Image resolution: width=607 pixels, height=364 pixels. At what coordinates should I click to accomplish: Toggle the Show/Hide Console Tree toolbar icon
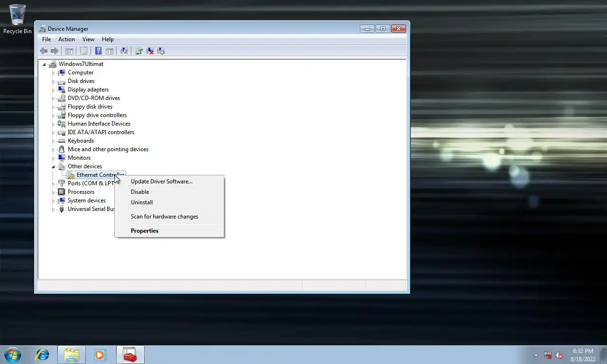[69, 51]
